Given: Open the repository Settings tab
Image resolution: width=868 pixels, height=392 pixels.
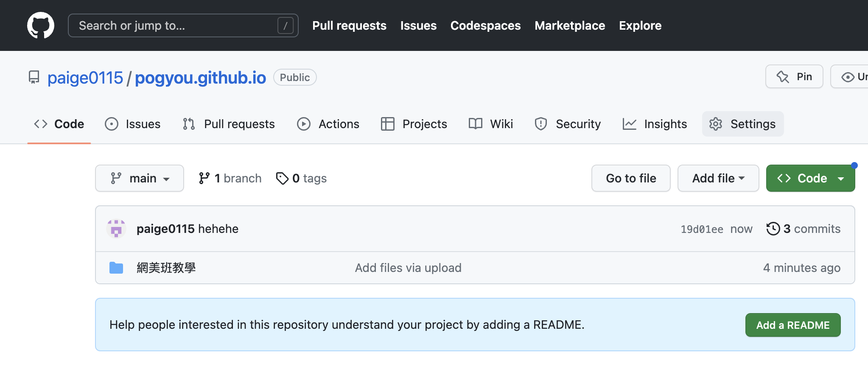Looking at the screenshot, I should pos(743,124).
